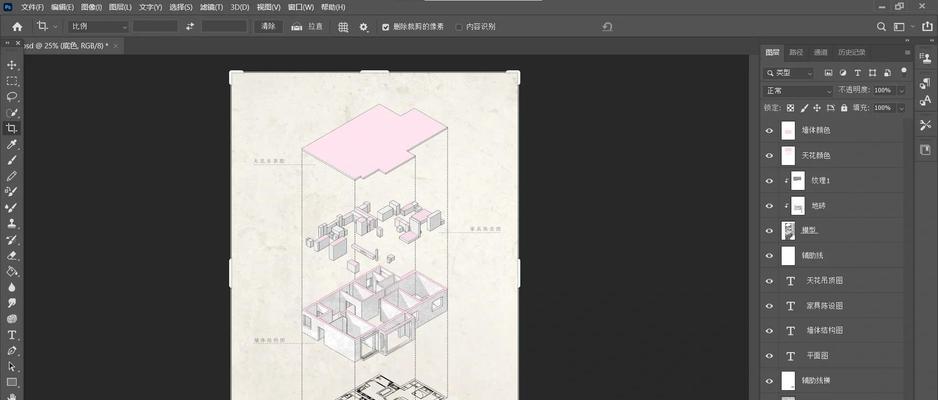The image size is (938, 400).
Task: Toggle 删除裁剪的像素 checkbox
Action: point(386,27)
